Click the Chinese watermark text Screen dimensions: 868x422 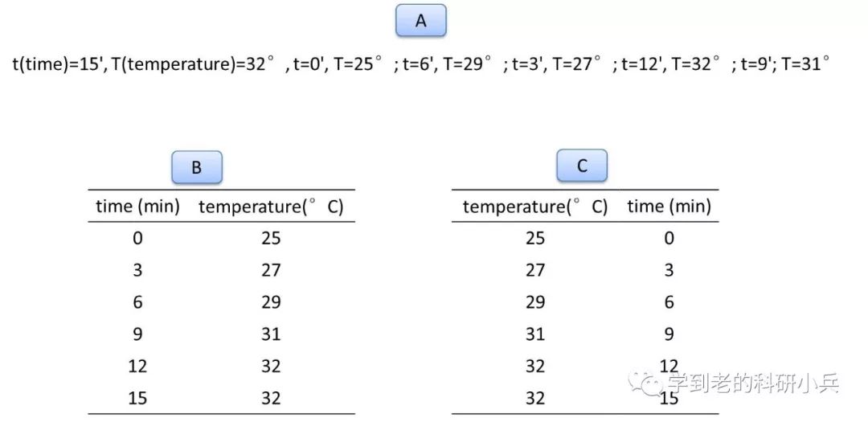point(753,383)
